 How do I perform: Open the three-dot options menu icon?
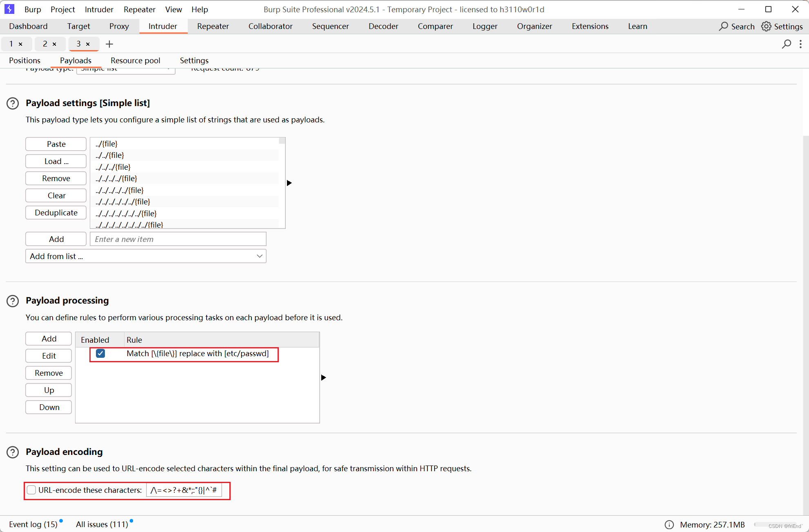click(x=800, y=44)
